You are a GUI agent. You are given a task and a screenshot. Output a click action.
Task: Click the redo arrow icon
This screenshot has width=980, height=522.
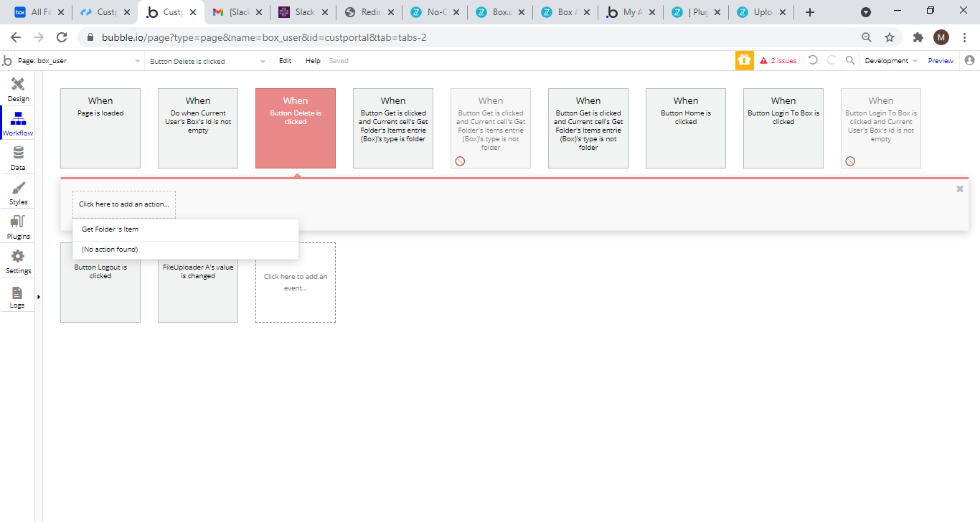coord(831,60)
